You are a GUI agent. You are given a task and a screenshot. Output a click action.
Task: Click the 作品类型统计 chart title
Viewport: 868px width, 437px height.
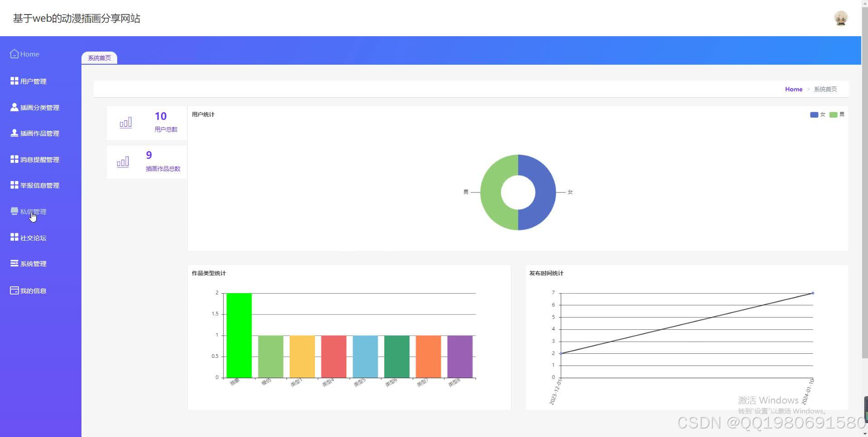[209, 273]
